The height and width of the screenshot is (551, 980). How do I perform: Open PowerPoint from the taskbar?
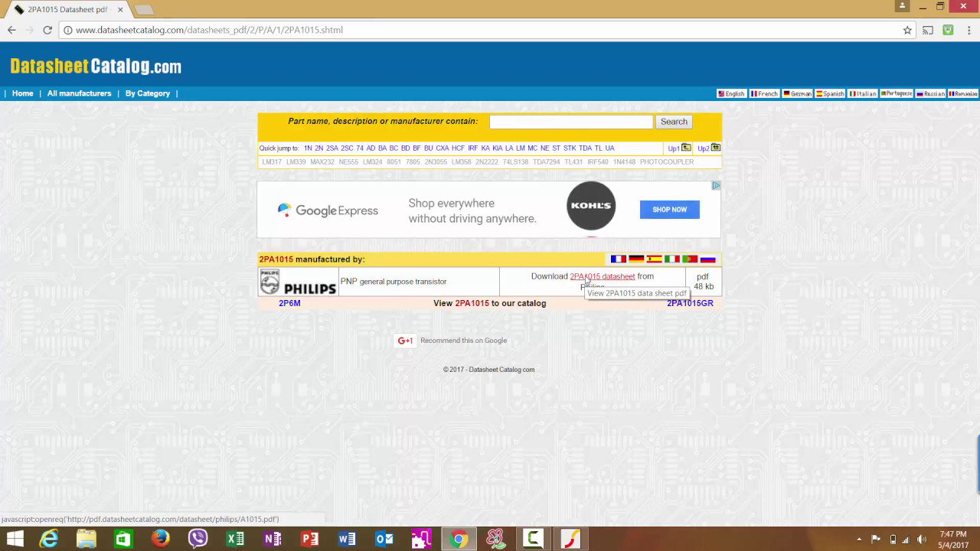point(309,539)
